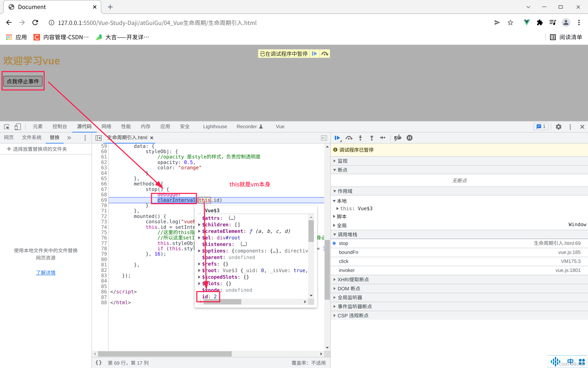Viewport: 588px width, 368px height.
Task: Pretty-print the source with braces icon
Action: pyautogui.click(x=98, y=363)
